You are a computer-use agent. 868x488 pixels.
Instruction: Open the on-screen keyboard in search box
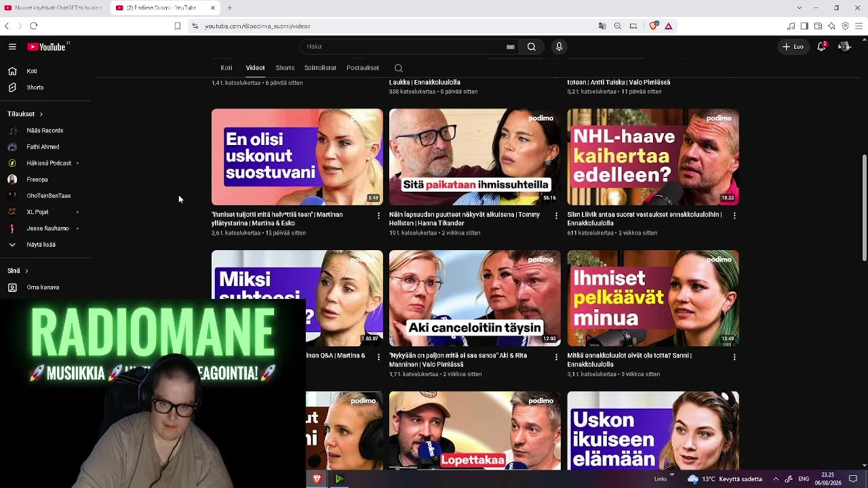tap(511, 47)
